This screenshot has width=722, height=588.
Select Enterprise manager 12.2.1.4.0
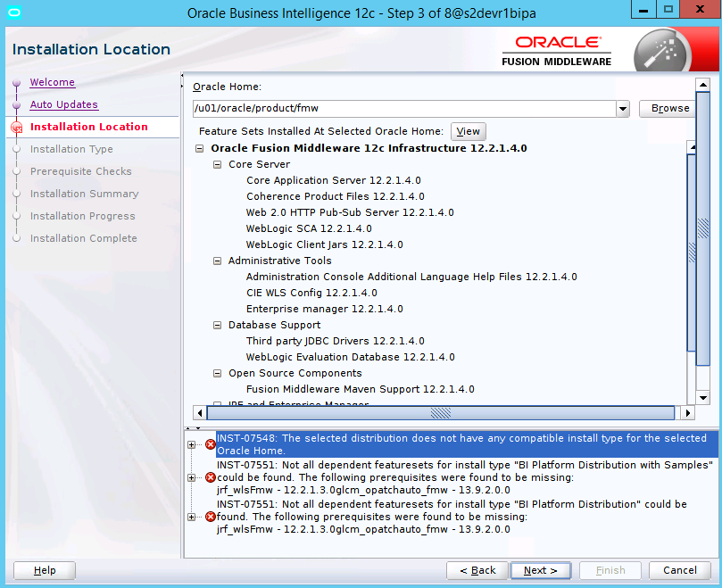pos(325,309)
